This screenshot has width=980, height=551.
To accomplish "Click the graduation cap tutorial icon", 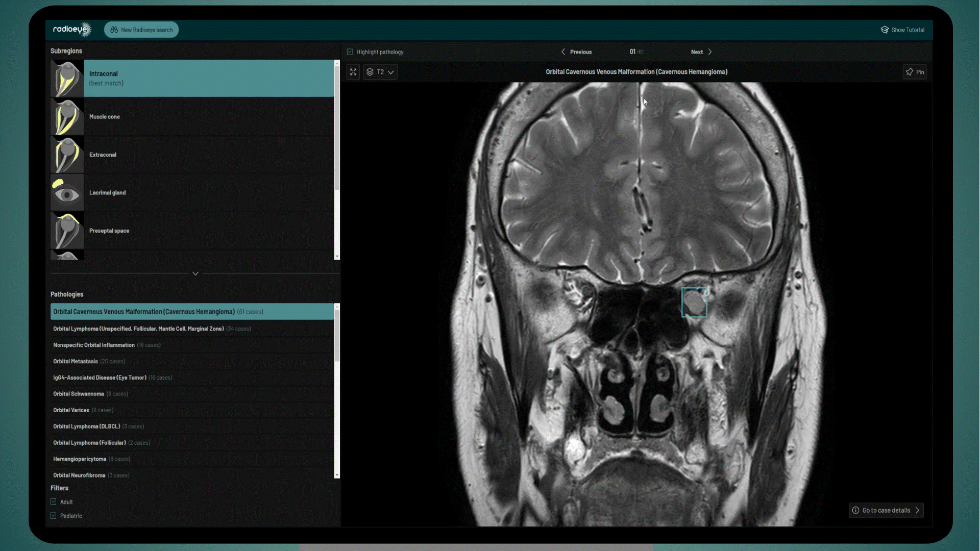I will [x=885, y=30].
